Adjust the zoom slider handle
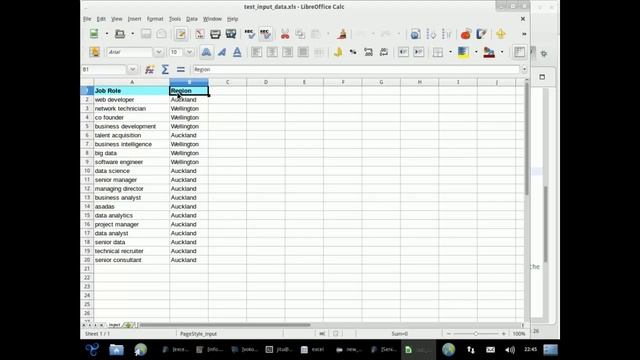Viewport: 640px width, 360px height. point(476,334)
